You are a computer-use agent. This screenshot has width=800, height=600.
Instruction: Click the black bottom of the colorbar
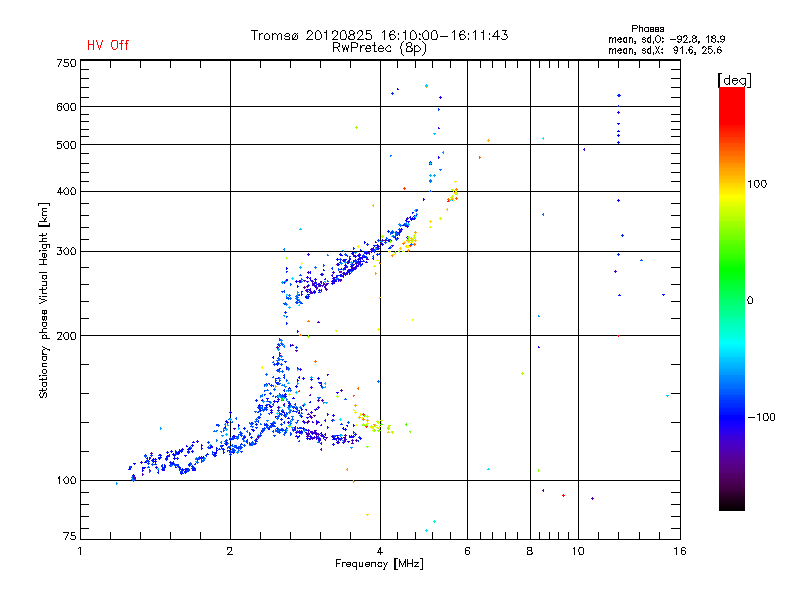click(x=732, y=503)
